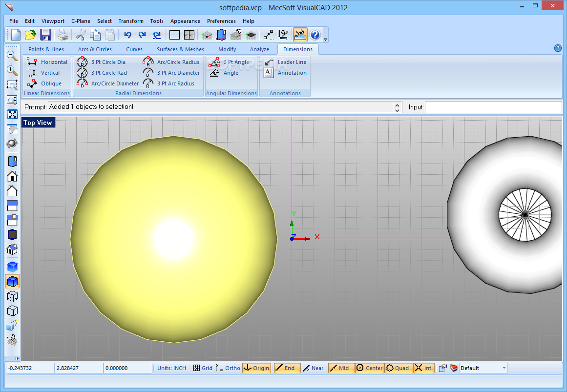Open a file with the folder icon
Image resolution: width=567 pixels, height=392 pixels.
(30, 35)
